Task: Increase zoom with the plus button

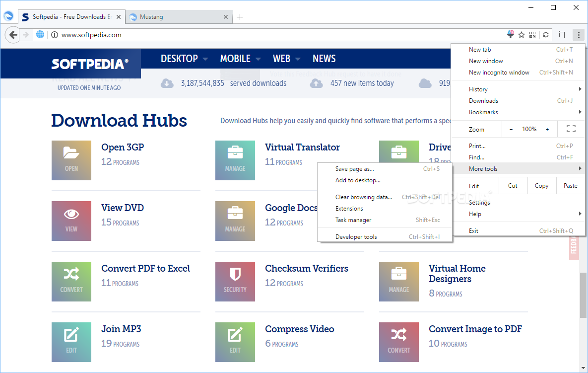Action: pos(547,129)
